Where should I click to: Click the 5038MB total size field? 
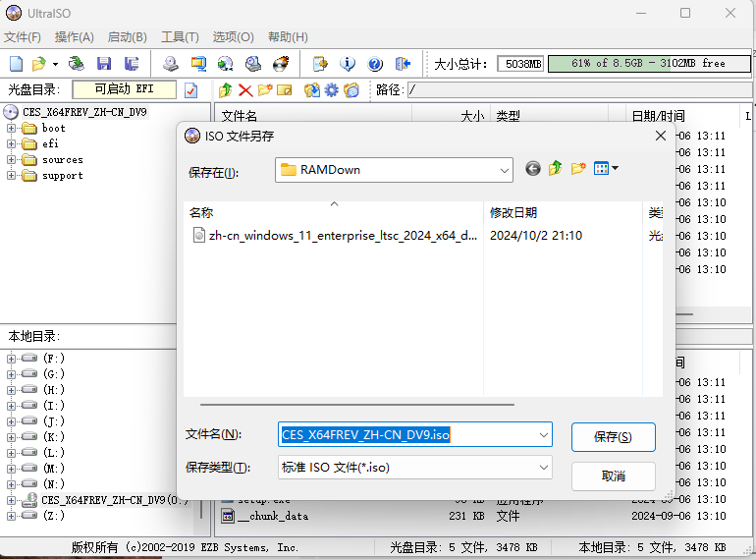pos(520,64)
